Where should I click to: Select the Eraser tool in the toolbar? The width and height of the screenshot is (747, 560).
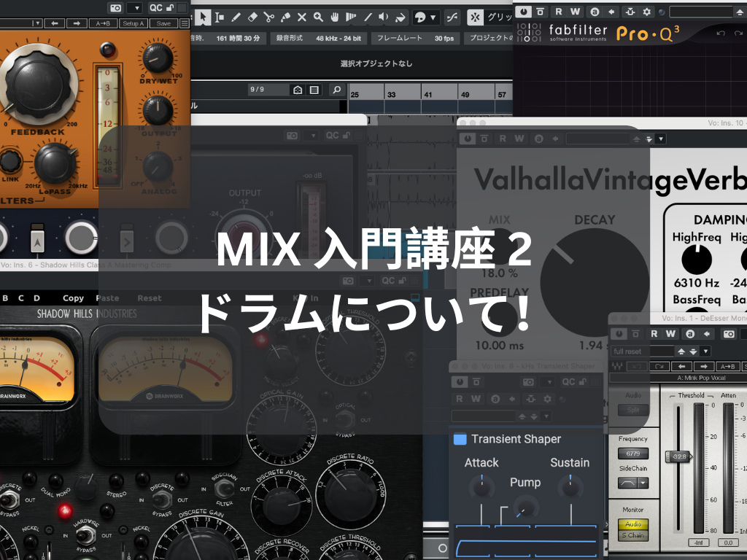click(x=252, y=17)
